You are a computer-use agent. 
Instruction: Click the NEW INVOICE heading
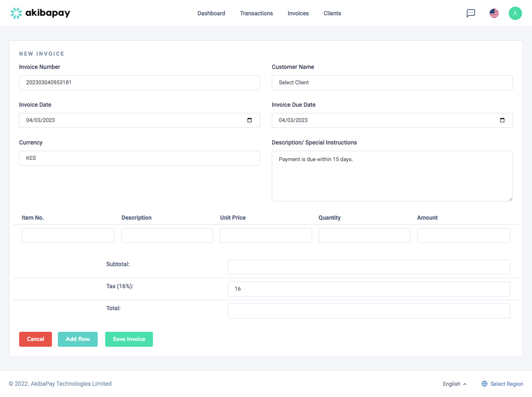tap(42, 54)
